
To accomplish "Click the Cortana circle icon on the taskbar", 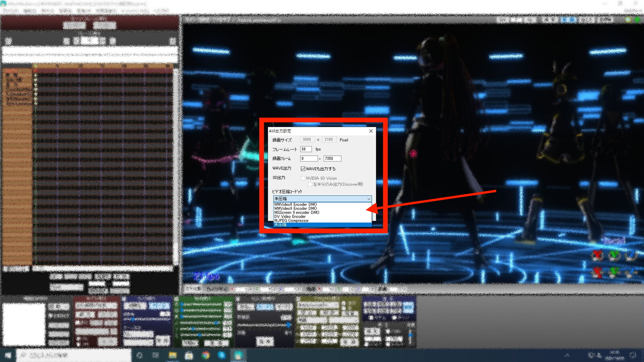I will pyautogui.click(x=140, y=355).
